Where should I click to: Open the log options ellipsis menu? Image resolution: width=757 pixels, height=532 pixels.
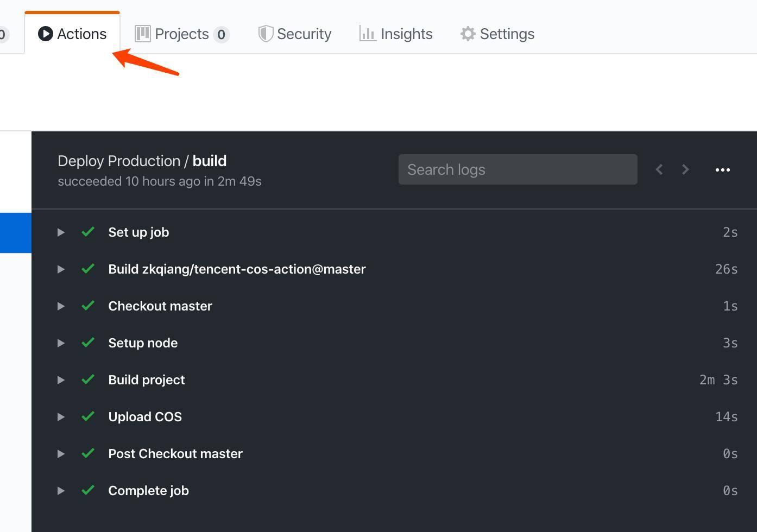[722, 169]
